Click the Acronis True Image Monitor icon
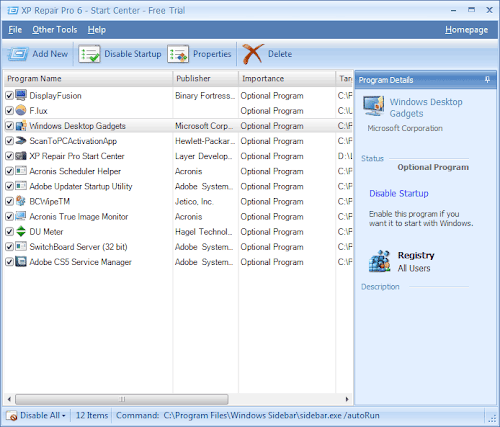 21,217
